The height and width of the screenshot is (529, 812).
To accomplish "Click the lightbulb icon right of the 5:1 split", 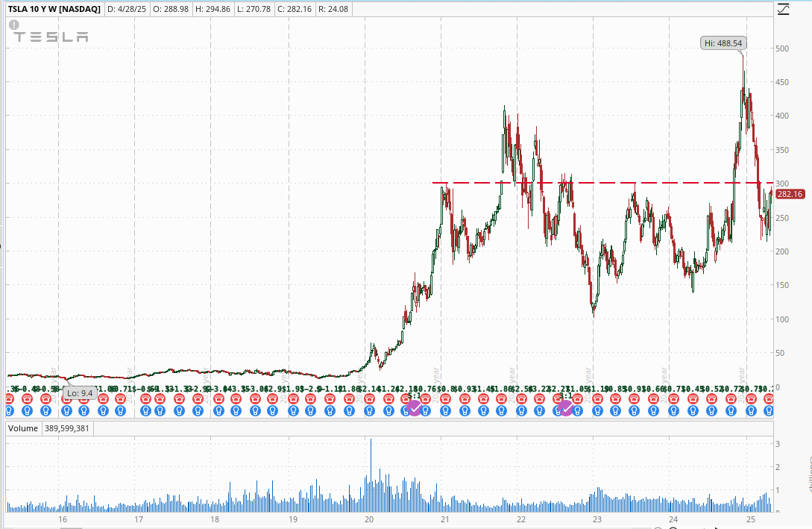I will coord(426,411).
